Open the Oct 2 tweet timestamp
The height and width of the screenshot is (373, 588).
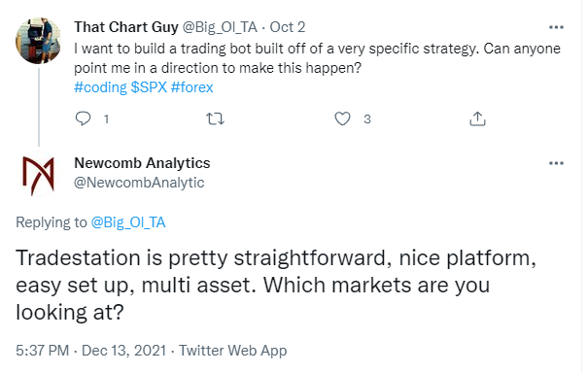click(288, 27)
